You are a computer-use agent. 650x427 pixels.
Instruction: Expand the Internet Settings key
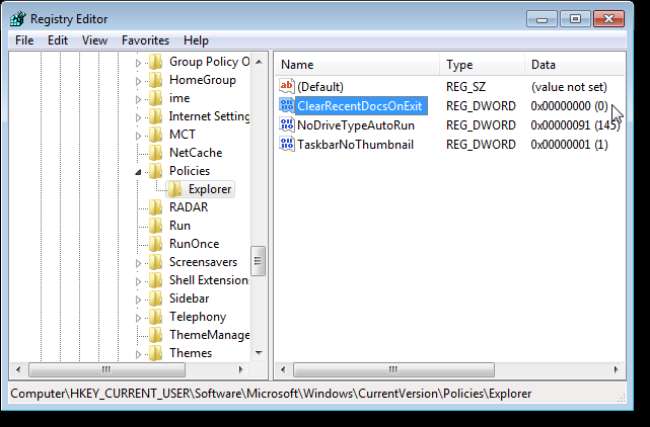(x=138, y=118)
